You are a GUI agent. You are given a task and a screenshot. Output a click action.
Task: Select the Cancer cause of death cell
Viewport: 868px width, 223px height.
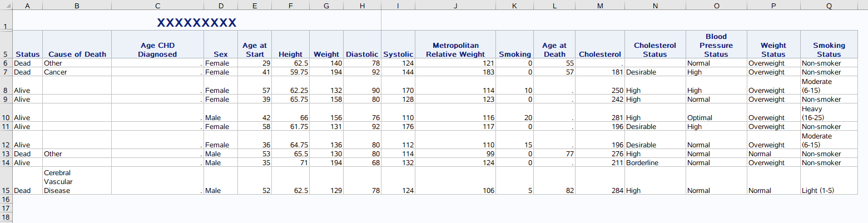coord(77,72)
